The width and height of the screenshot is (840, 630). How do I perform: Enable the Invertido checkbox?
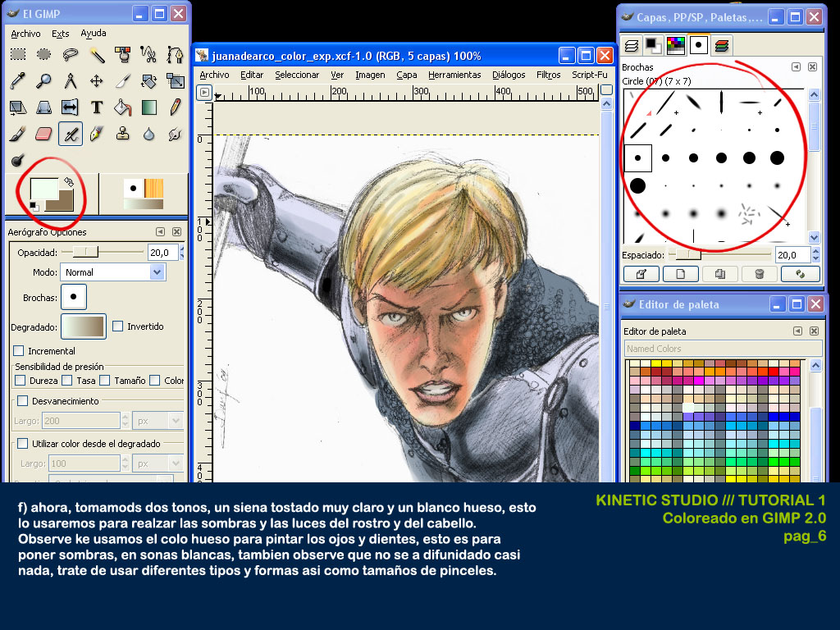[118, 326]
